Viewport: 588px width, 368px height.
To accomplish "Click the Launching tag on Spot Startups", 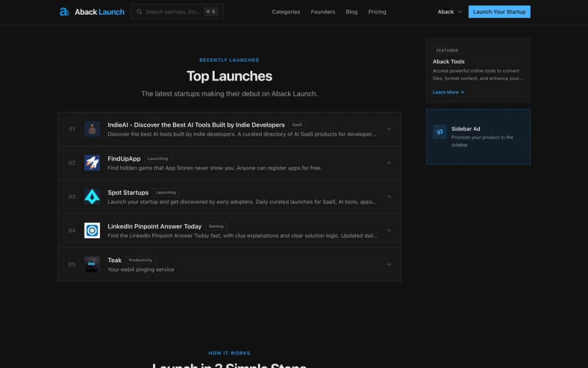I will [166, 192].
